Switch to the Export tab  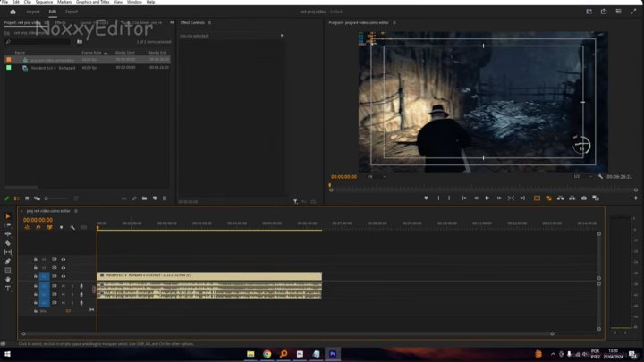(x=72, y=12)
